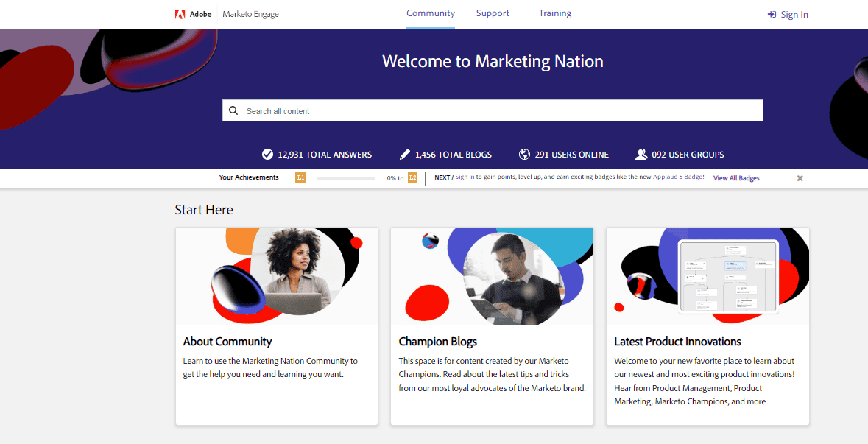Viewport: 868px width, 444px height.
Task: Click the Adobe logo icon
Action: (180, 15)
